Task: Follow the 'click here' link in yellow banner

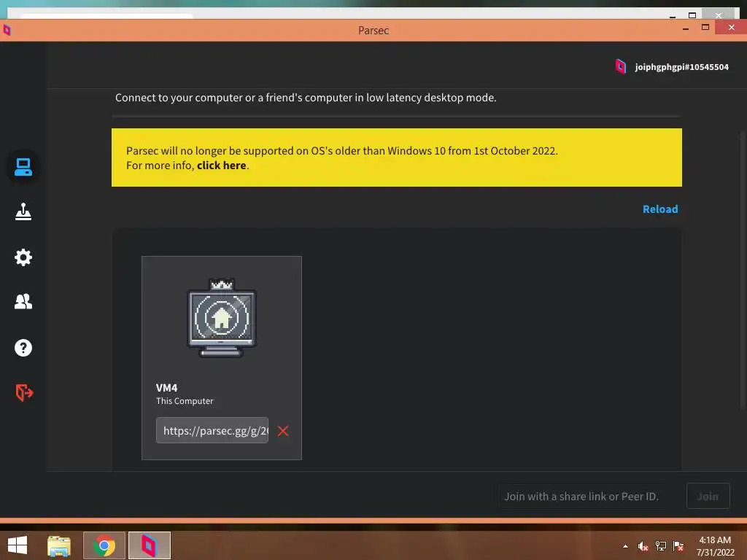Action: (222, 166)
